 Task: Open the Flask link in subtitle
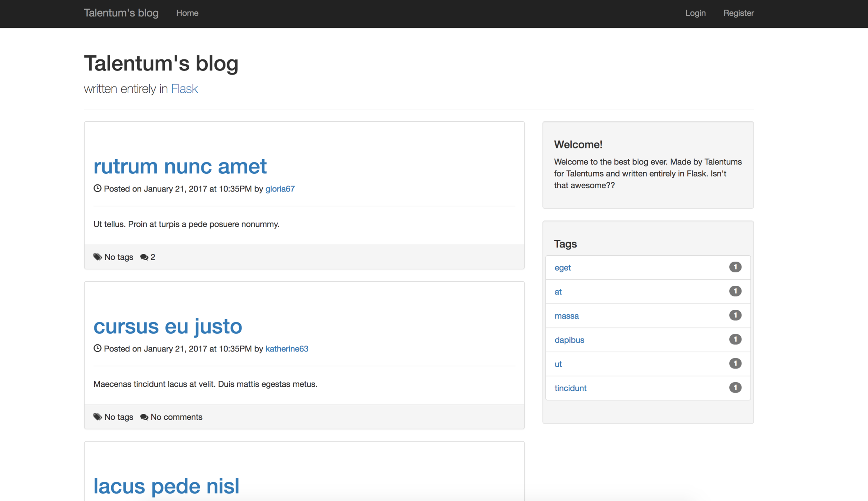(x=184, y=89)
